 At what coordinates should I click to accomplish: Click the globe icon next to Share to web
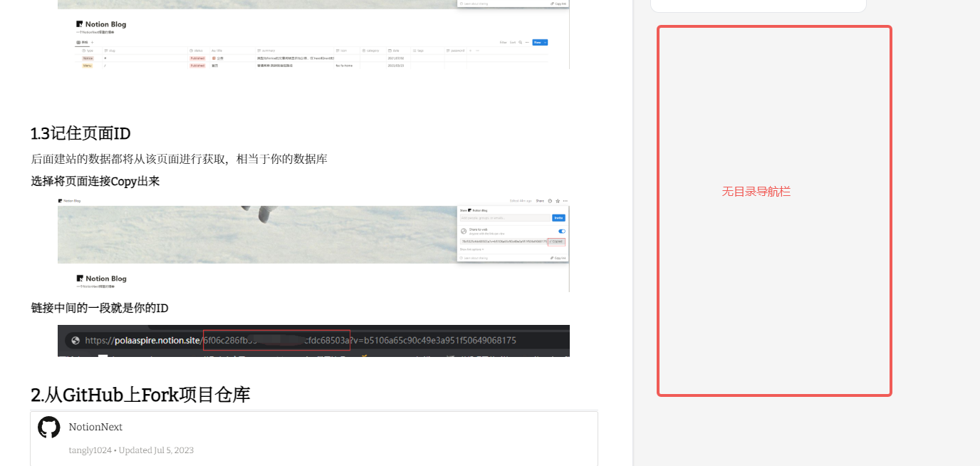click(463, 231)
